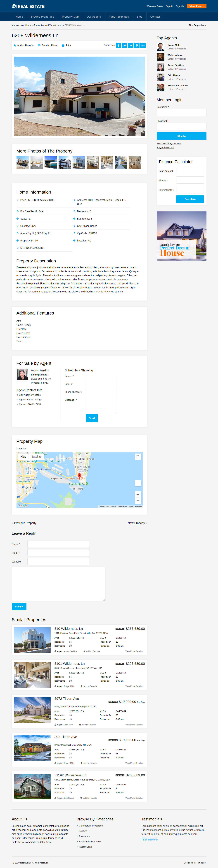Add 392 Tilden Ave to Favorite

[89, 763]
